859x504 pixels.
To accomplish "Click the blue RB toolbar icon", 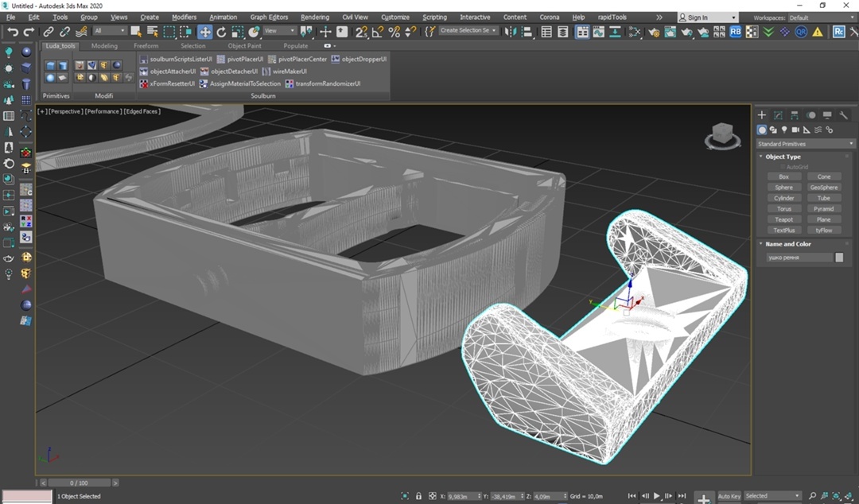I will click(735, 32).
